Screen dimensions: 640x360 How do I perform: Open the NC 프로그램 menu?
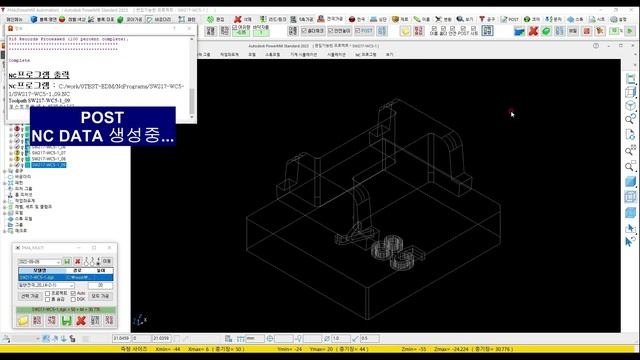(x=365, y=54)
